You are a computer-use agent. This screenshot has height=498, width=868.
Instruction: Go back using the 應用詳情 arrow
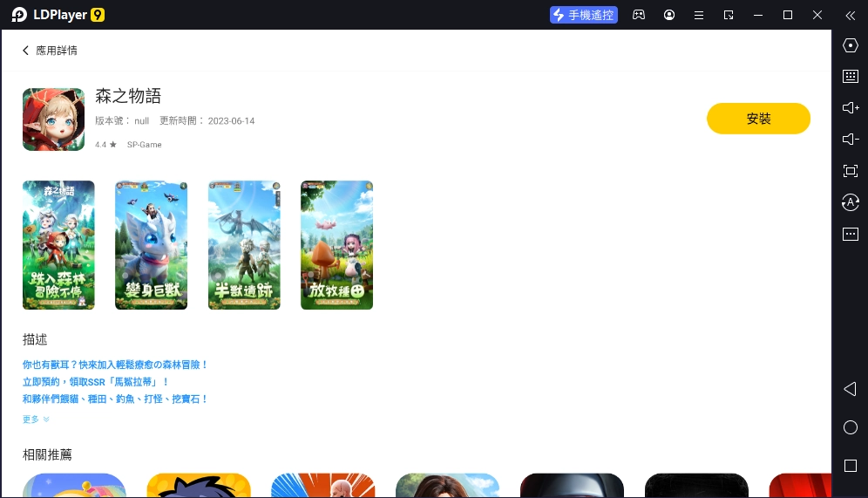25,51
